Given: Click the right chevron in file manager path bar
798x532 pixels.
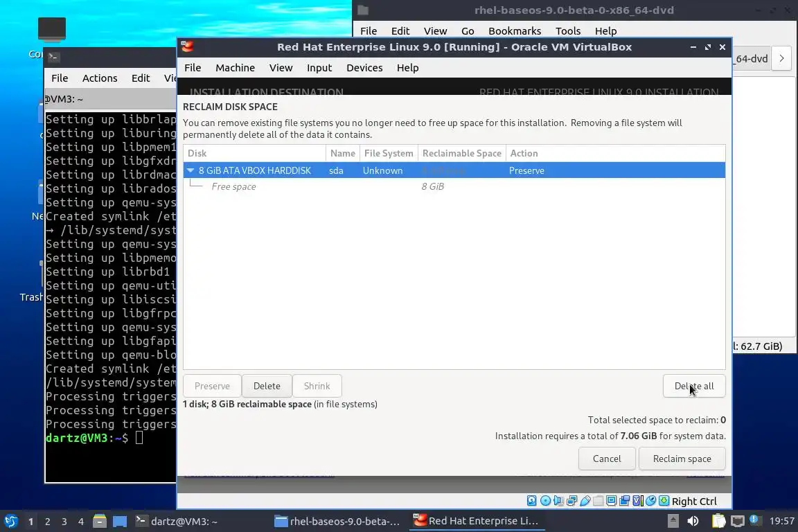Looking at the screenshot, I should (781, 59).
